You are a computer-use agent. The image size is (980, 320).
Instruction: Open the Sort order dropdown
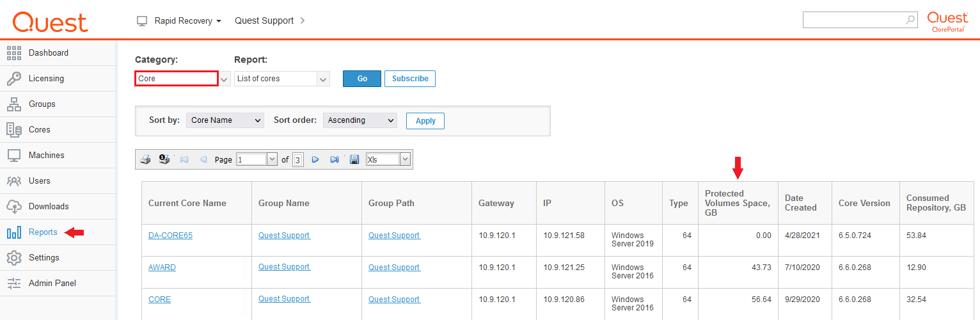360,120
